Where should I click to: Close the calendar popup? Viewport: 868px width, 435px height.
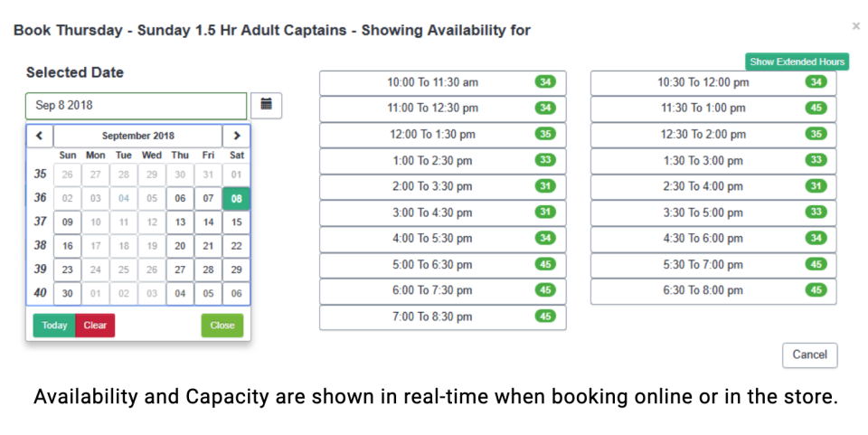click(x=222, y=326)
